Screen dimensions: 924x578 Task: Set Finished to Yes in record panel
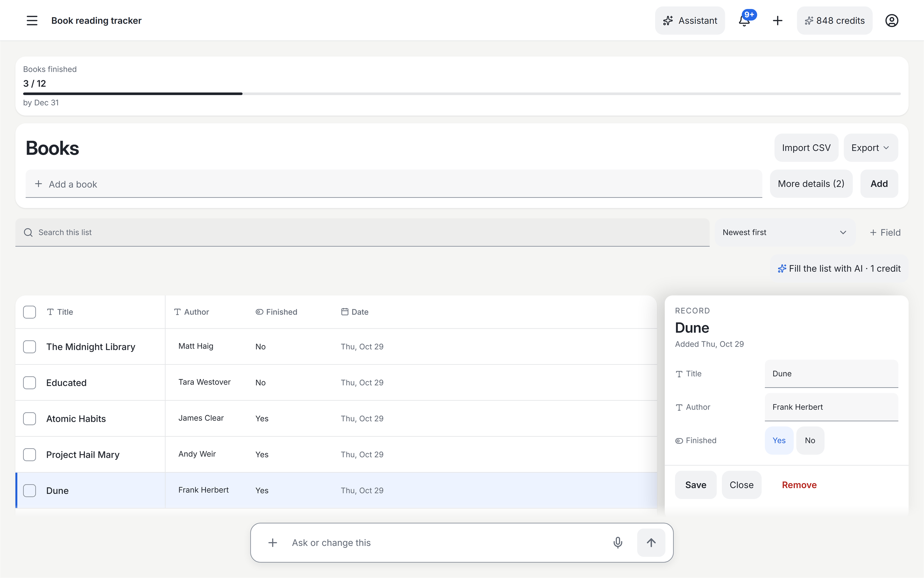[x=779, y=440]
